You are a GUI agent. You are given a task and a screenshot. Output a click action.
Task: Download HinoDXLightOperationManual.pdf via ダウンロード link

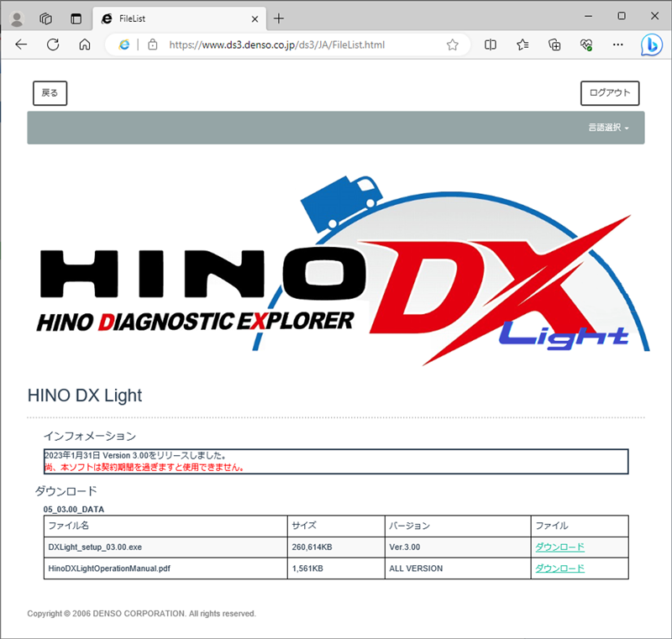click(559, 568)
